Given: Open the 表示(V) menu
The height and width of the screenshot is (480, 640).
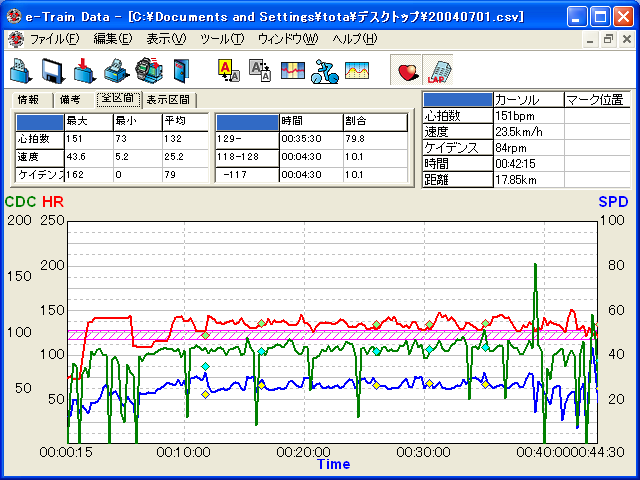Looking at the screenshot, I should [x=166, y=39].
